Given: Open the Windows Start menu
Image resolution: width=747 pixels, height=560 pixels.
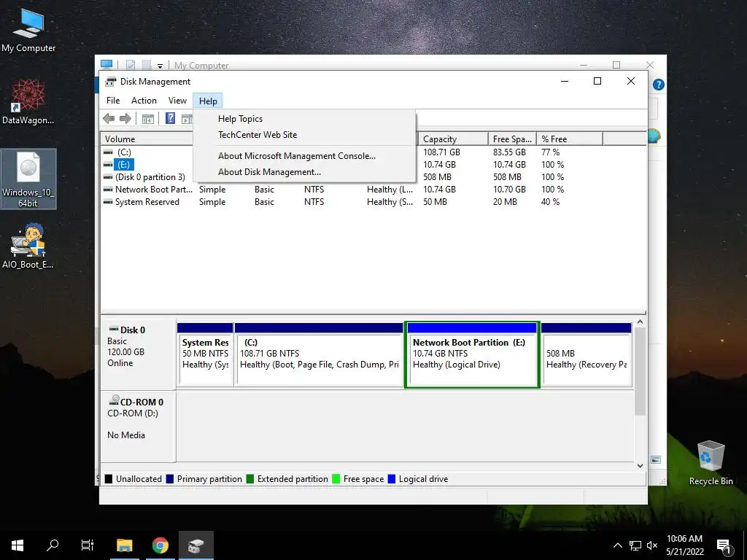Looking at the screenshot, I should [x=18, y=545].
